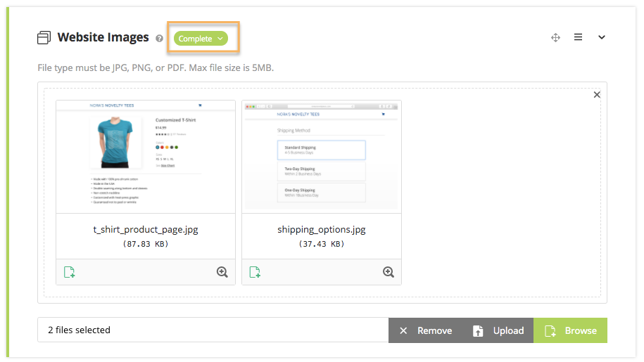This screenshot has width=644, height=362.
Task: Open the hamburger options menu
Action: (x=578, y=38)
